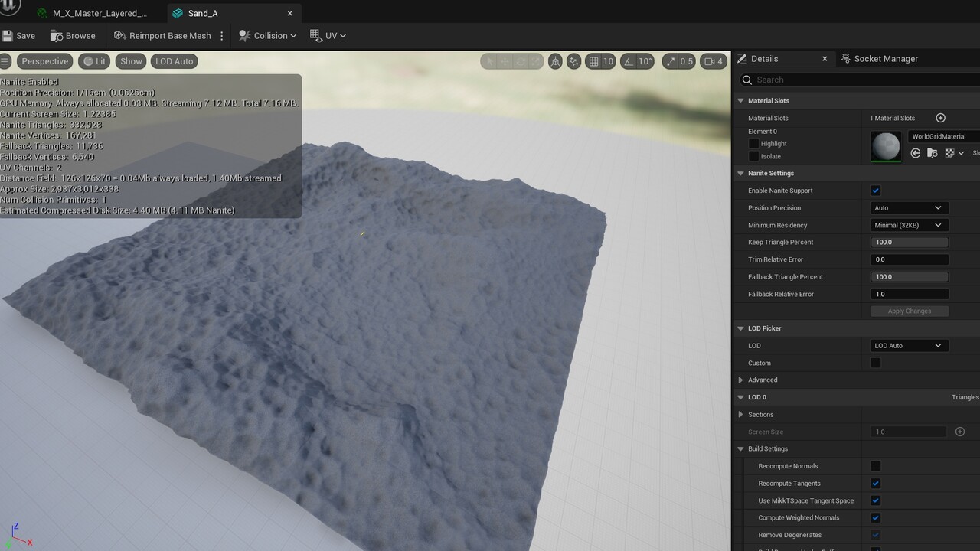Click the Details search magnifier icon
This screenshot has width=980, height=551.
pos(747,80)
